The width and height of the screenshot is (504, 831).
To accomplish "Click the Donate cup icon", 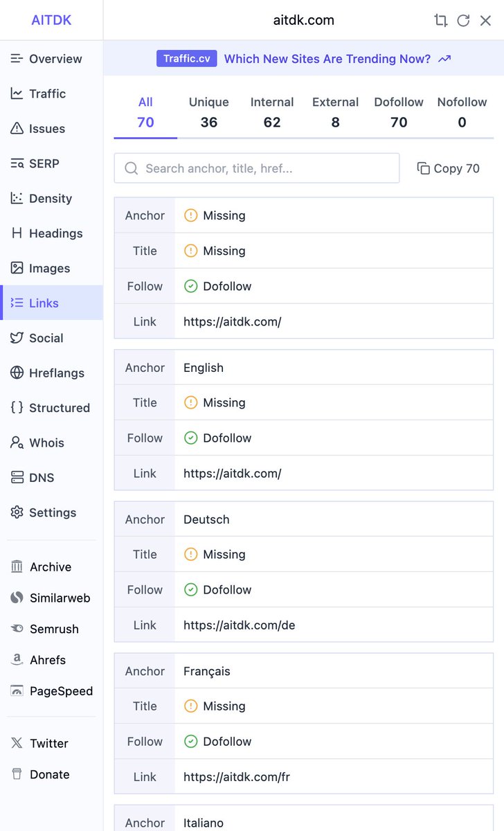I will [x=17, y=774].
